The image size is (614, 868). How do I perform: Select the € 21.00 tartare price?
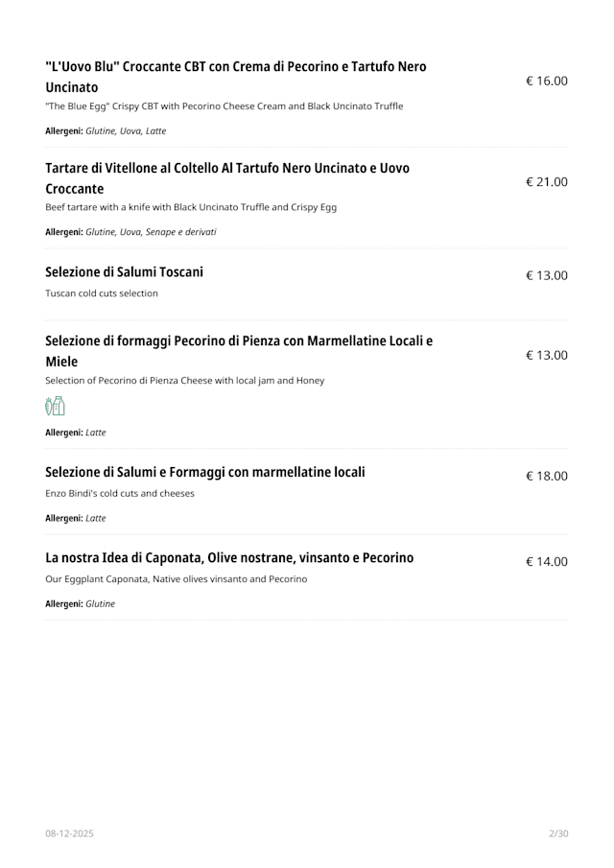click(x=546, y=182)
